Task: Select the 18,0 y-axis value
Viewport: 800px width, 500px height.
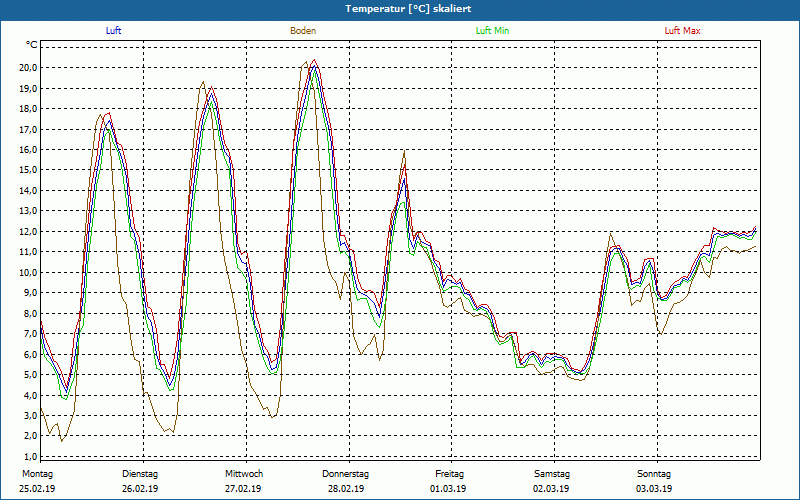Action: 29,109
